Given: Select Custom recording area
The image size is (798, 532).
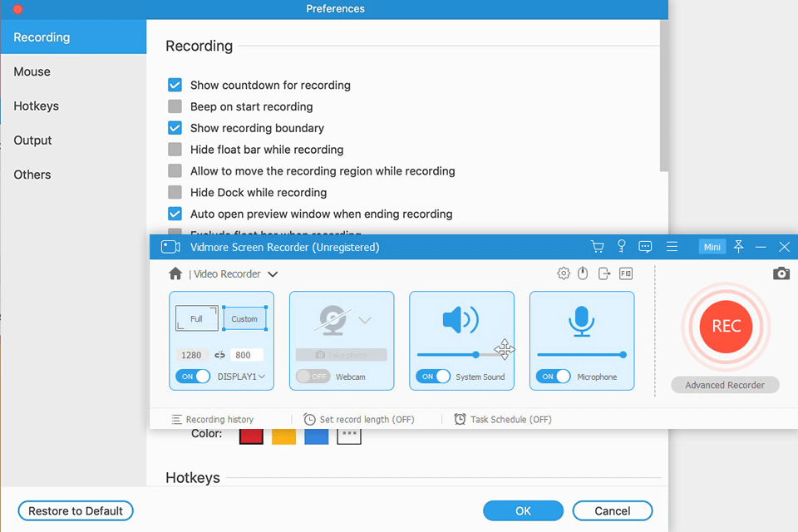Looking at the screenshot, I should pos(244,318).
